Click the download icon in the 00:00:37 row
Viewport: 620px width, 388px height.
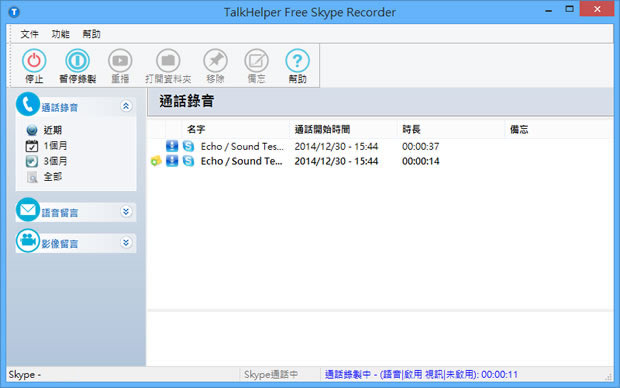click(x=172, y=146)
